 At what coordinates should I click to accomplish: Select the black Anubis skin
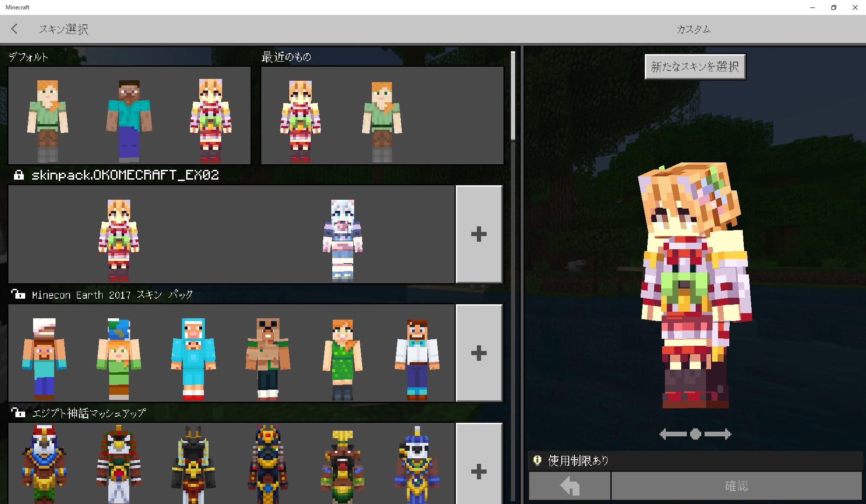pos(193,464)
